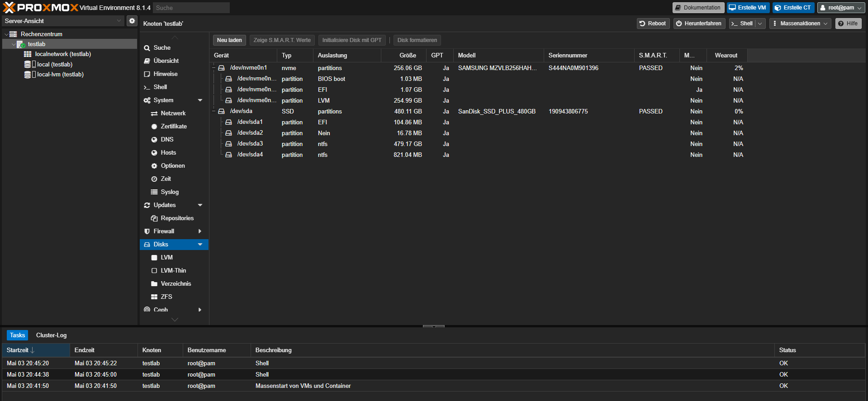Switch to the Cluster-Log tab
The width and height of the screenshot is (868, 401).
point(51,335)
